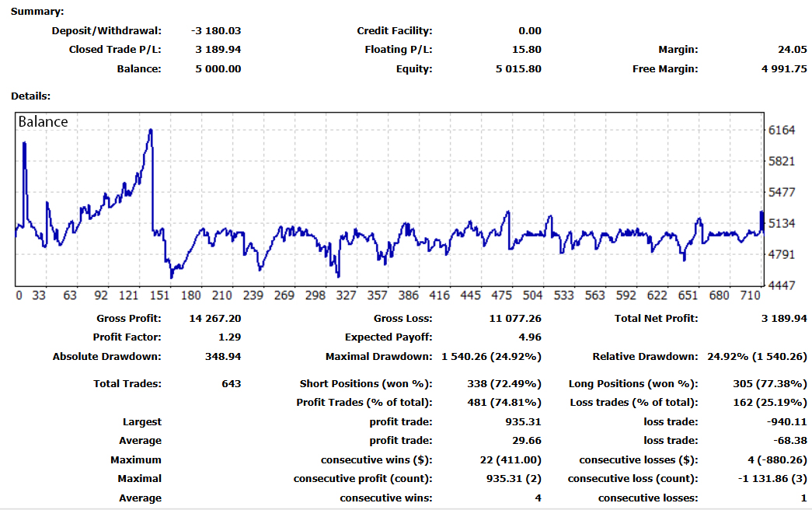The height and width of the screenshot is (510, 812).
Task: Click the 357 tick on horizontal axis
Action: coord(378,295)
